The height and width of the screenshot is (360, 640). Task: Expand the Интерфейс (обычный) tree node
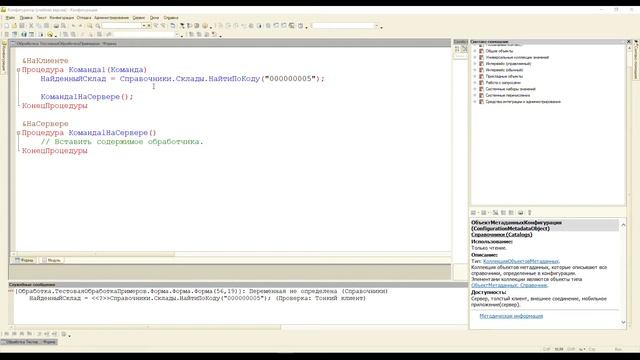click(475, 70)
